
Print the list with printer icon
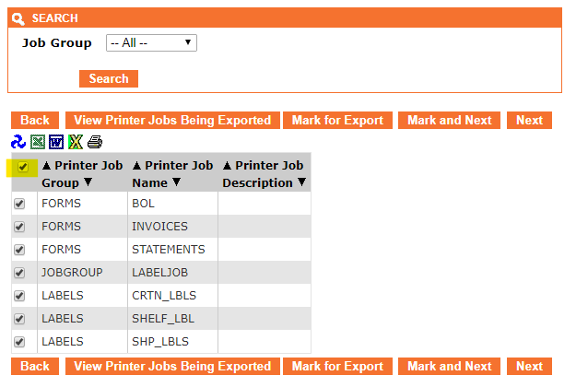[x=95, y=142]
